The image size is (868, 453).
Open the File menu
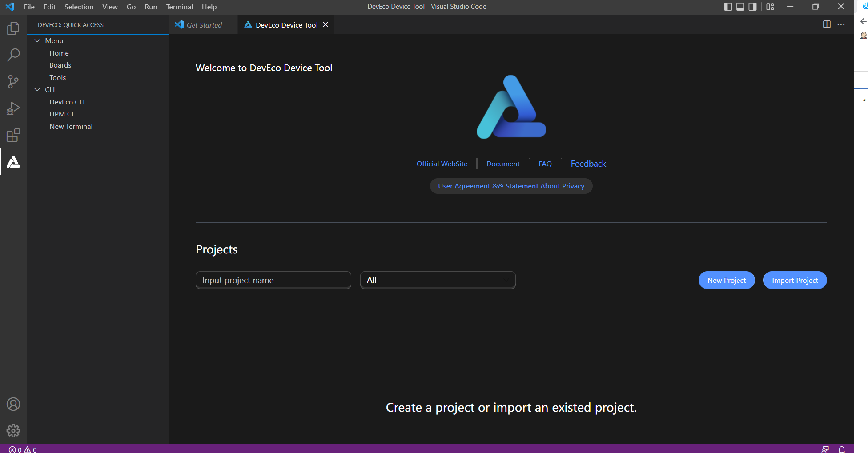pos(29,7)
